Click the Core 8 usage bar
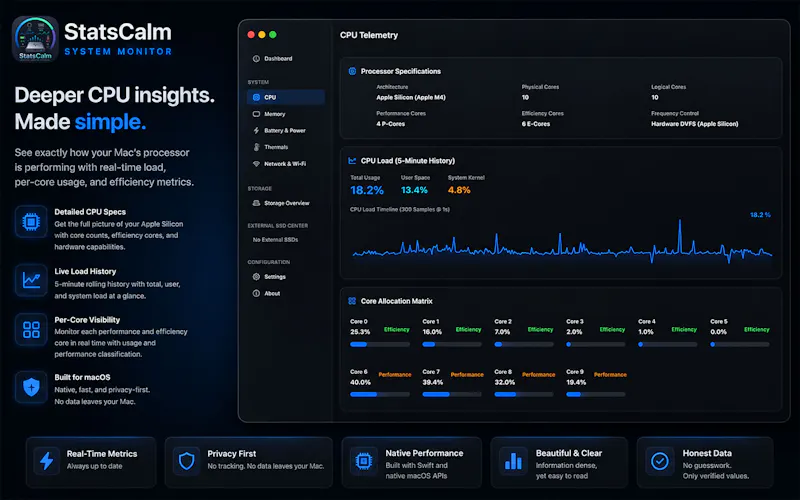Image resolution: width=800 pixels, height=500 pixels. click(x=524, y=394)
